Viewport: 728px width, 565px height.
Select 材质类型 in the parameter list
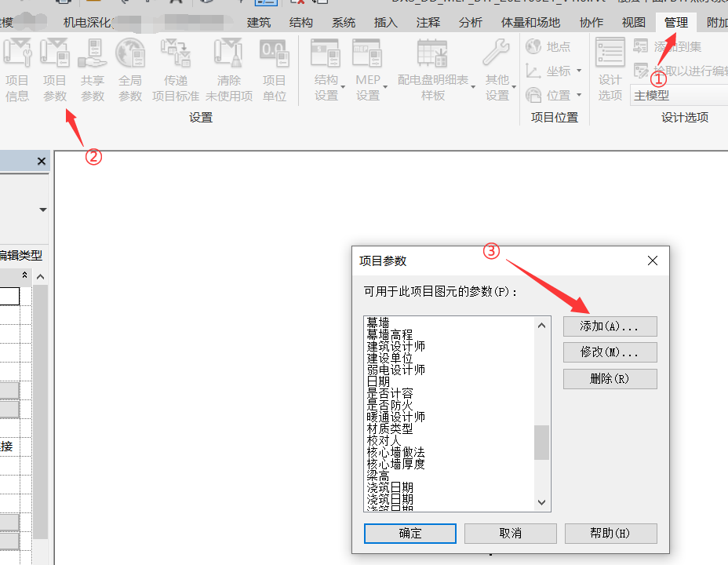[390, 428]
